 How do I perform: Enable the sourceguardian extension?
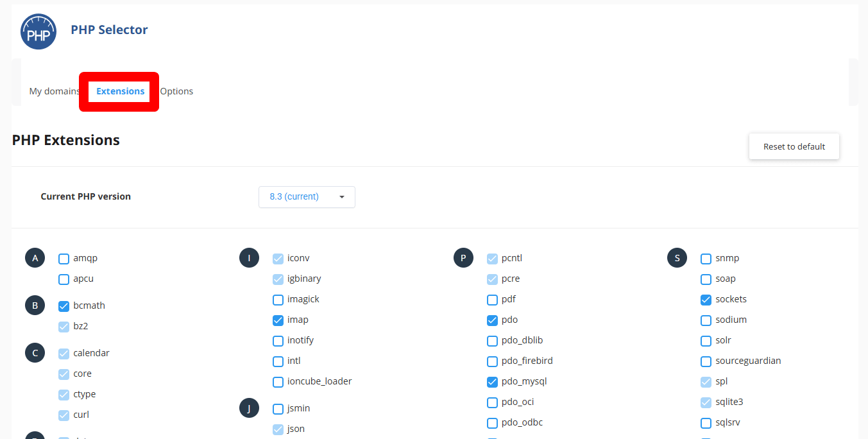coord(706,362)
